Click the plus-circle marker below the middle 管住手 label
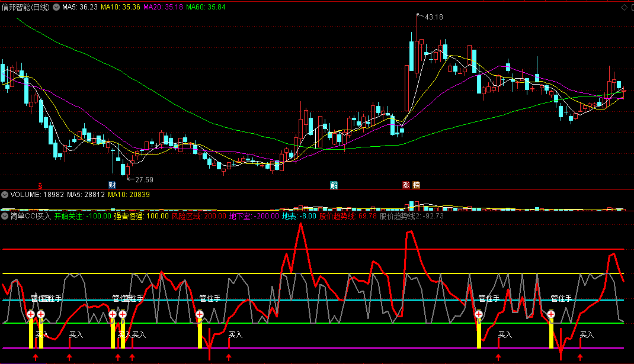The height and width of the screenshot is (364, 634). (200, 314)
